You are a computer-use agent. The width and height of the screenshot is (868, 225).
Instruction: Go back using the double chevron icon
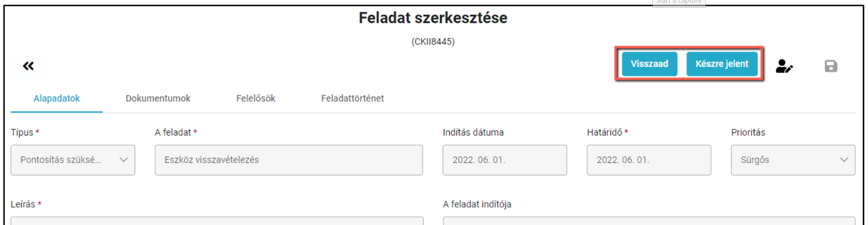28,66
